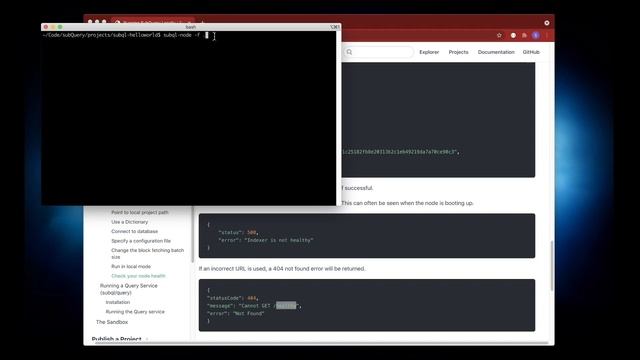This screenshot has height=360, width=640.
Task: Click the '"error": "Not Found"' line
Action: pyautogui.click(x=236, y=313)
